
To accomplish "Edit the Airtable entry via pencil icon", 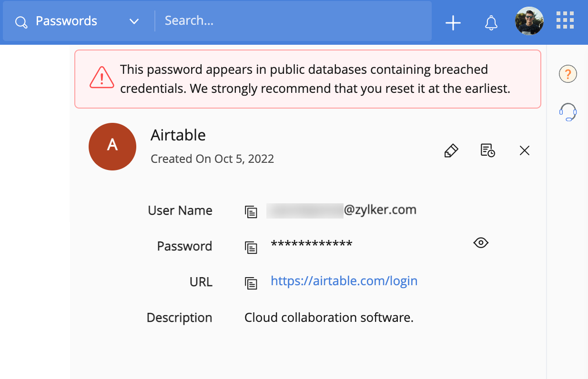I will 451,151.
